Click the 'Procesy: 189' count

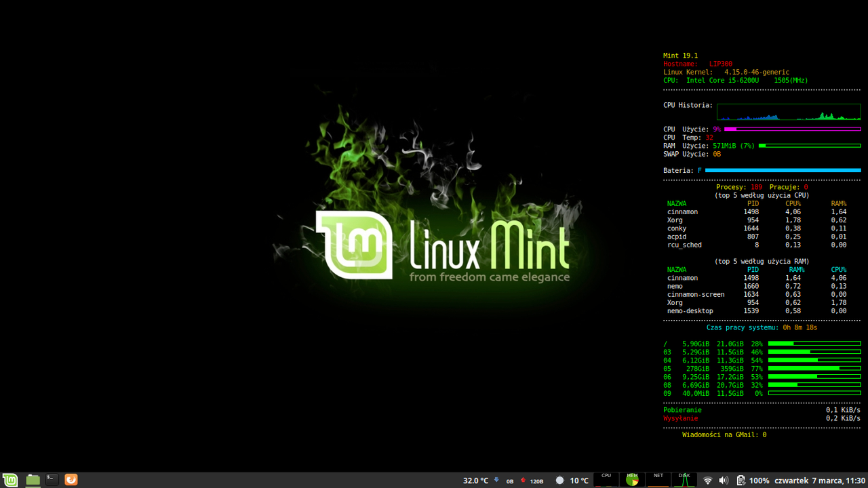click(739, 187)
